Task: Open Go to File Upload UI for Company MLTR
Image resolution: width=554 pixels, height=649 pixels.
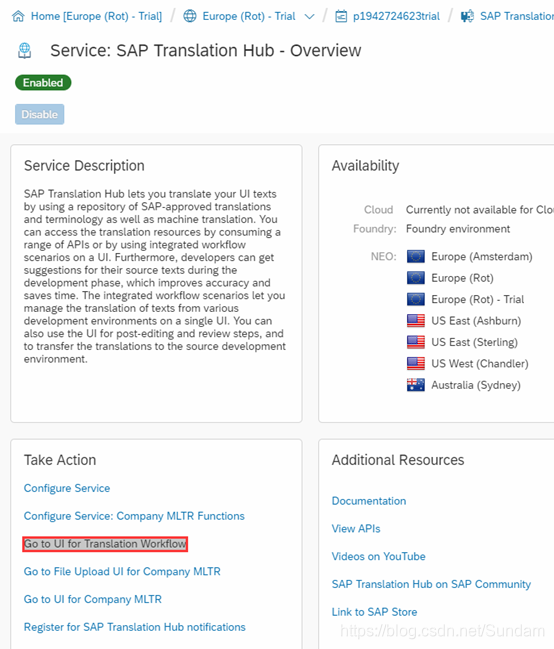Action: tap(122, 572)
